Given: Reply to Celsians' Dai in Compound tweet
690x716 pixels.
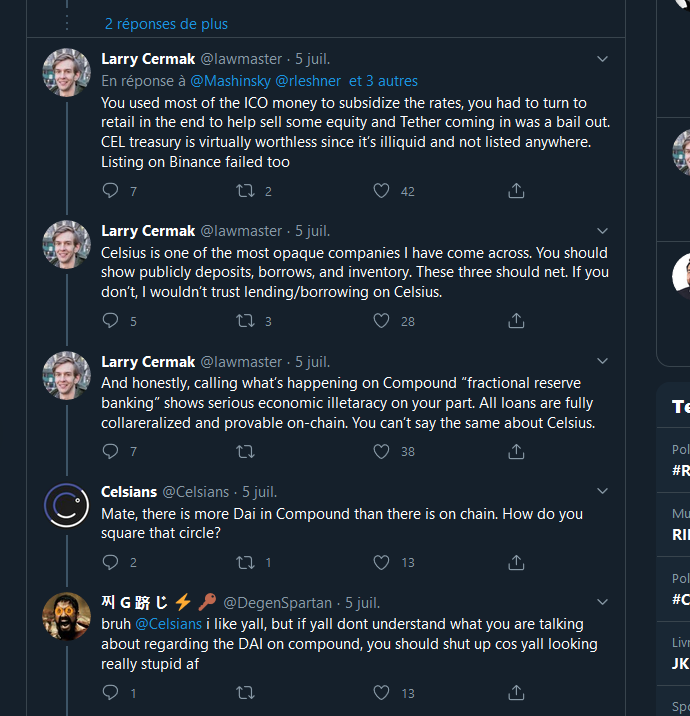Looking at the screenshot, I should 110,562.
